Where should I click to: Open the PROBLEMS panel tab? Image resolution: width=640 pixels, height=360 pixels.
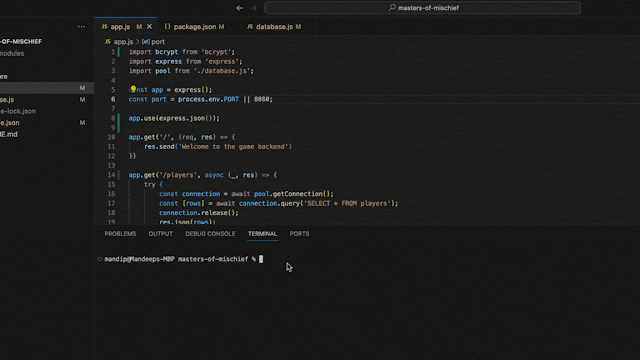pos(120,233)
